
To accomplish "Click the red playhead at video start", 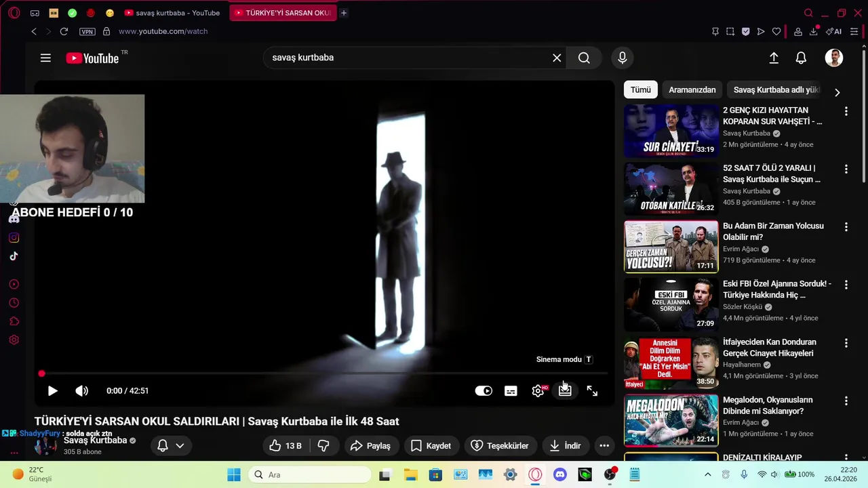I will (x=41, y=373).
